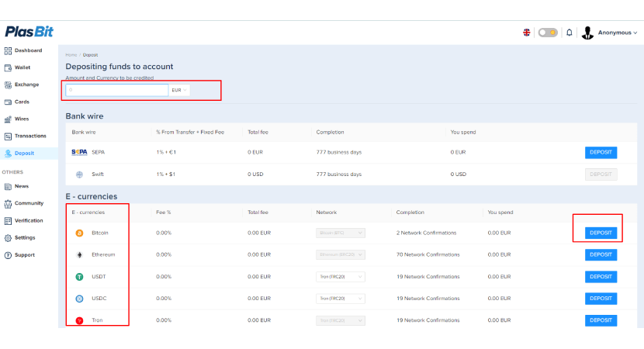Open the EUR currency dropdown

tap(179, 90)
